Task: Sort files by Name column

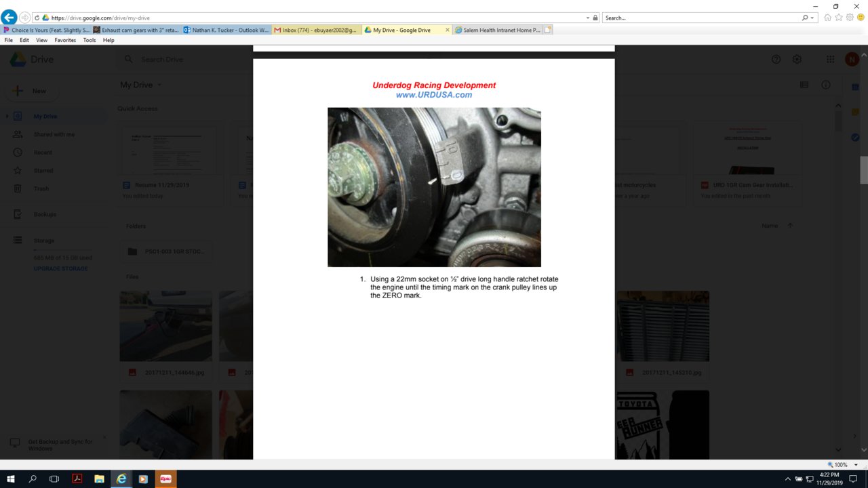Action: click(769, 226)
